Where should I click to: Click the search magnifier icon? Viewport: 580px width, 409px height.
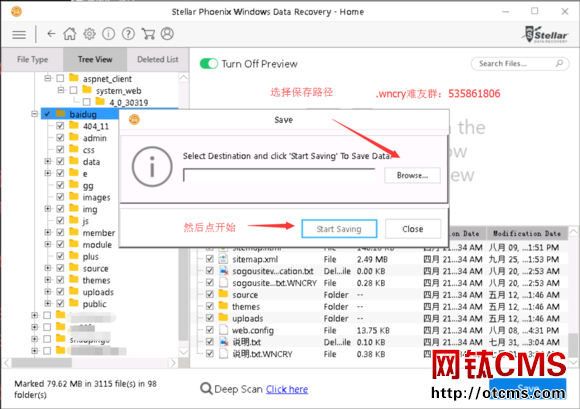(x=559, y=64)
